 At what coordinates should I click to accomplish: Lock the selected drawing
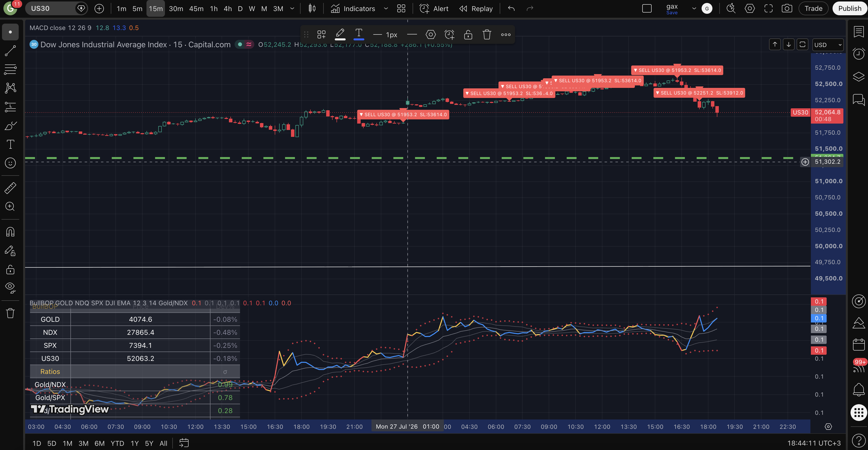[x=468, y=34]
